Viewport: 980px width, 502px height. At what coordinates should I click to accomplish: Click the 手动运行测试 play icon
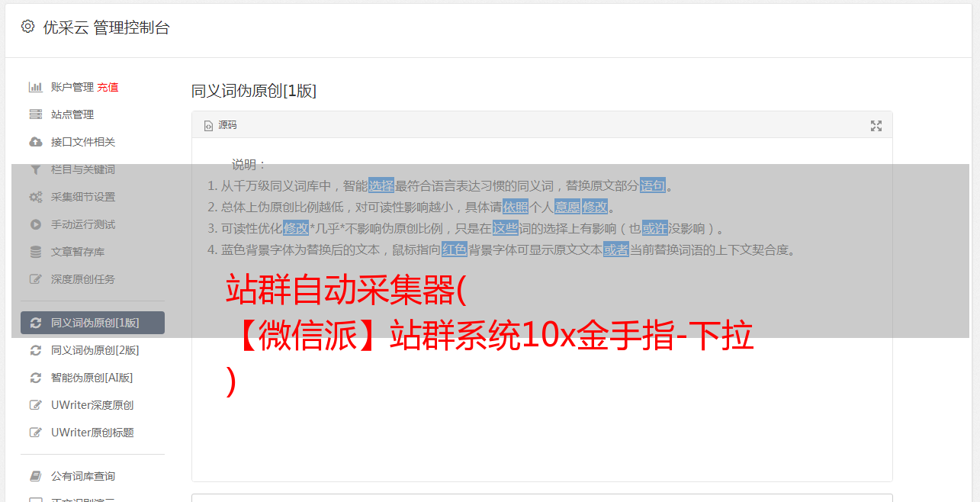[x=35, y=224]
